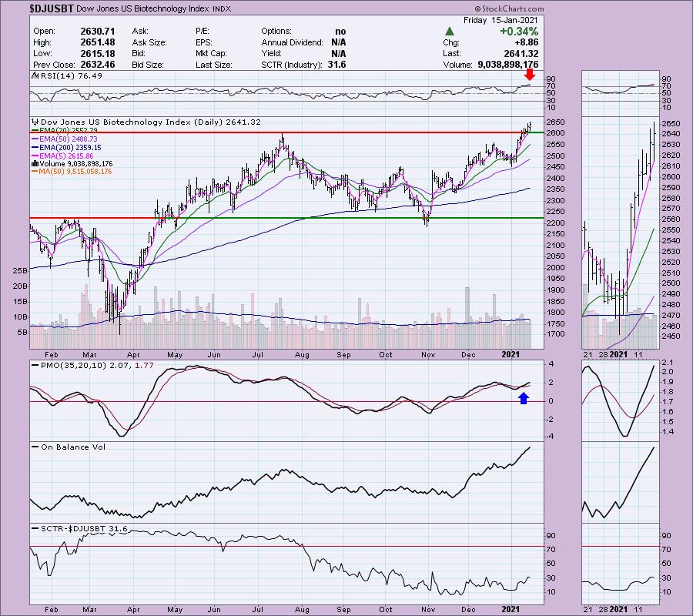Click the date Friday 15-Jan-2021

[500, 20]
